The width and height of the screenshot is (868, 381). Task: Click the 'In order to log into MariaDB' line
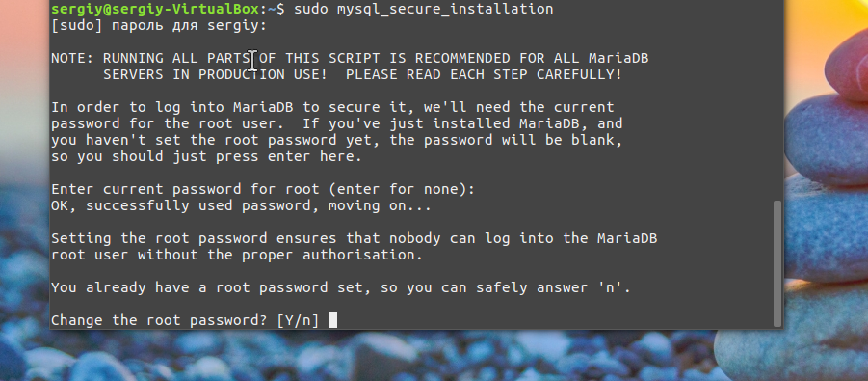pyautogui.click(x=332, y=108)
